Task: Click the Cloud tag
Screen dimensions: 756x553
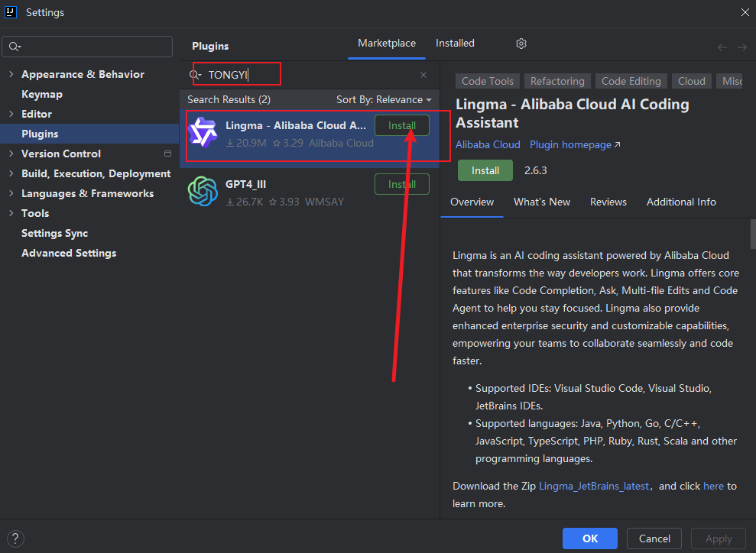Action: tap(691, 81)
